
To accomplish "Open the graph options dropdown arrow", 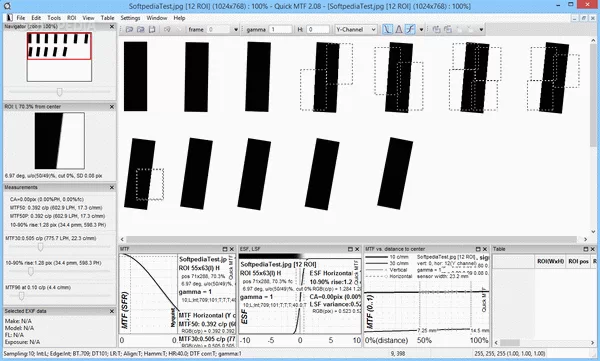I will pos(421,29).
